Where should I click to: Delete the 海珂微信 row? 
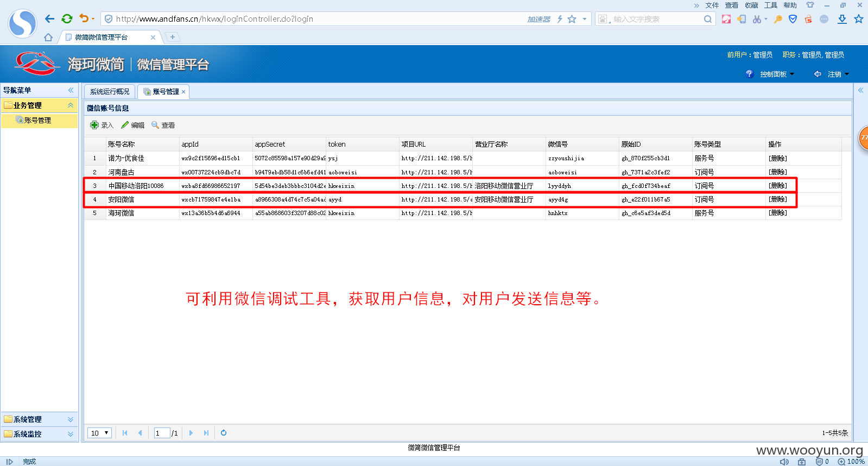[x=777, y=213]
